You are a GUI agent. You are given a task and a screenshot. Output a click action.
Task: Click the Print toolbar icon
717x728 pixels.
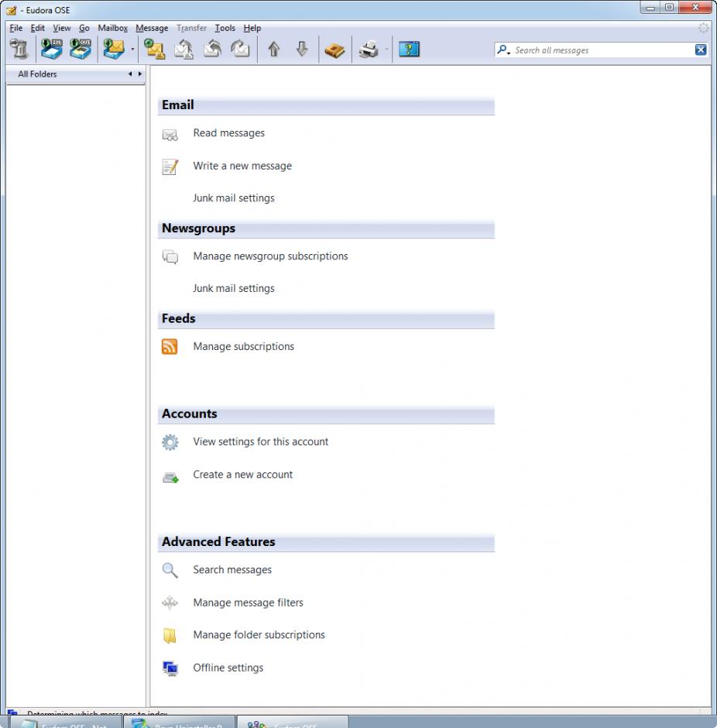click(369, 50)
